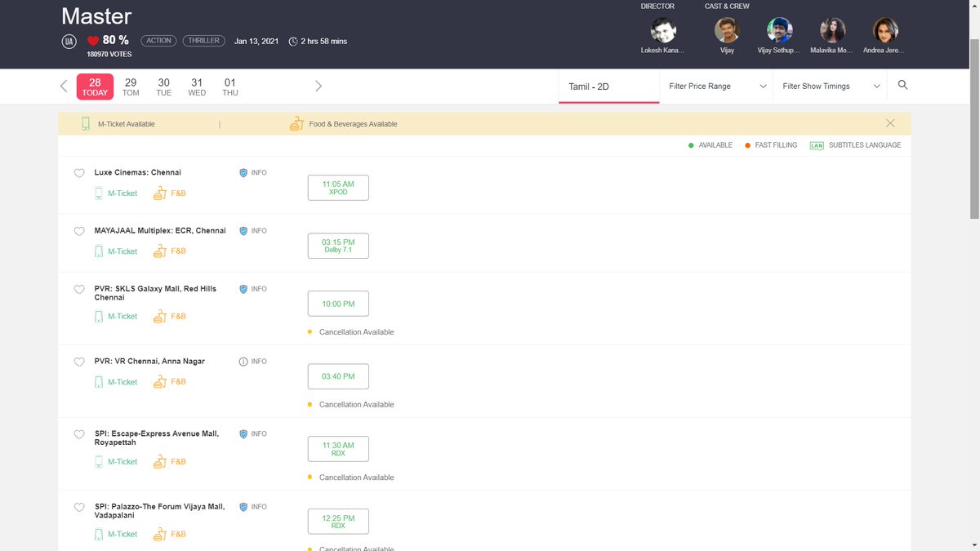980x551 pixels.
Task: Select date 28 TODAY
Action: tap(95, 87)
